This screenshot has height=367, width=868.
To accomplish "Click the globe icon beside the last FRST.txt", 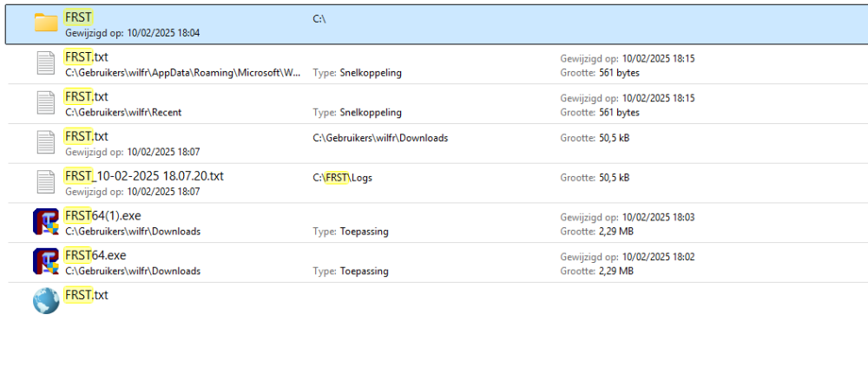I will click(x=46, y=301).
